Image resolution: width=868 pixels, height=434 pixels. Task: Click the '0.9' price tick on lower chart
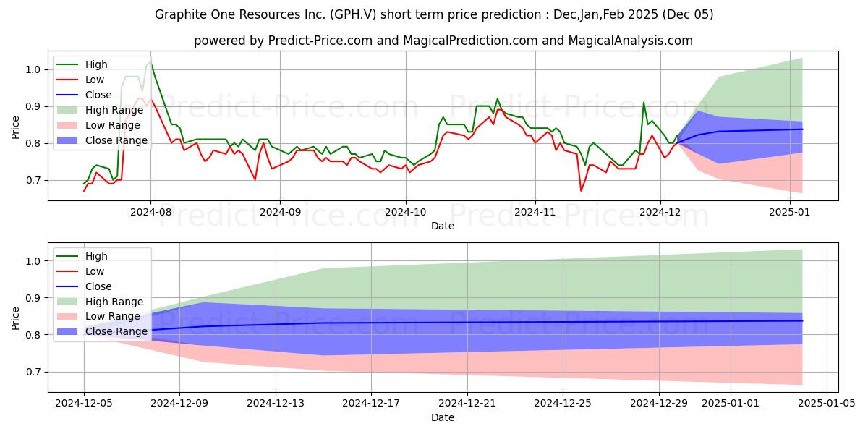pyautogui.click(x=35, y=298)
